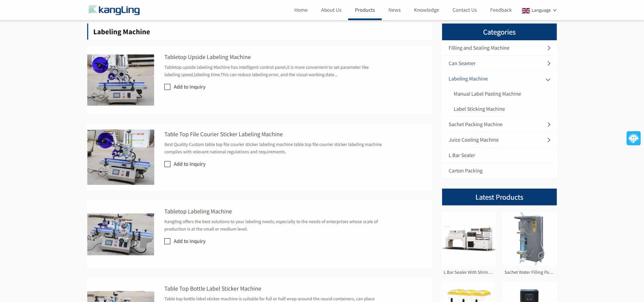Click Sachet Water Filling machine thumbnail
644x302 pixels.
530,239
